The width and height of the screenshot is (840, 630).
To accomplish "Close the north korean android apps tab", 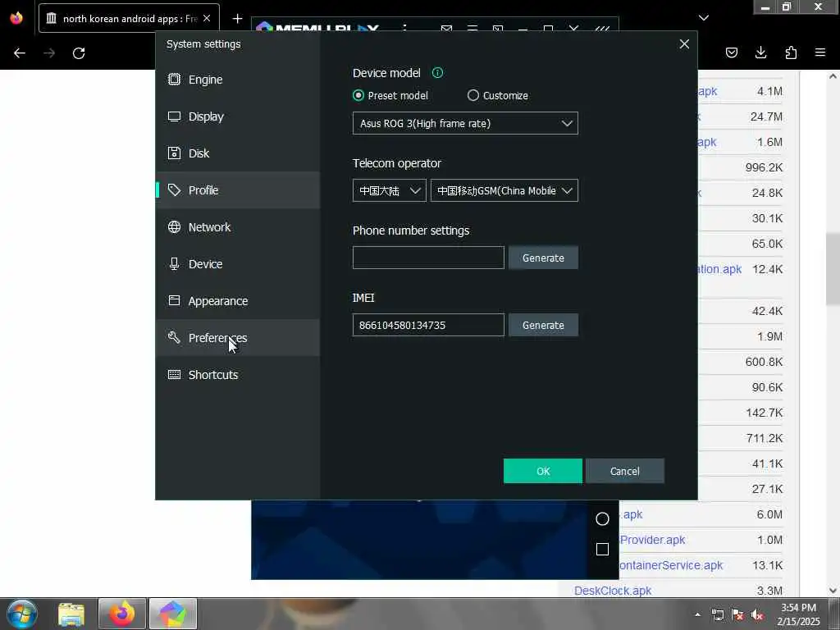I will click(x=207, y=18).
